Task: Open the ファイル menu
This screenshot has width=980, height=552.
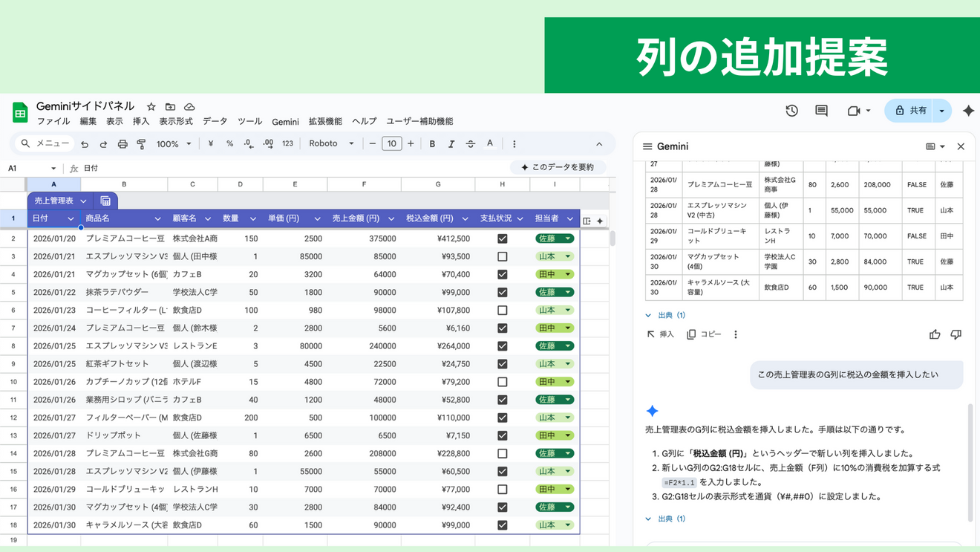Action: (x=53, y=122)
